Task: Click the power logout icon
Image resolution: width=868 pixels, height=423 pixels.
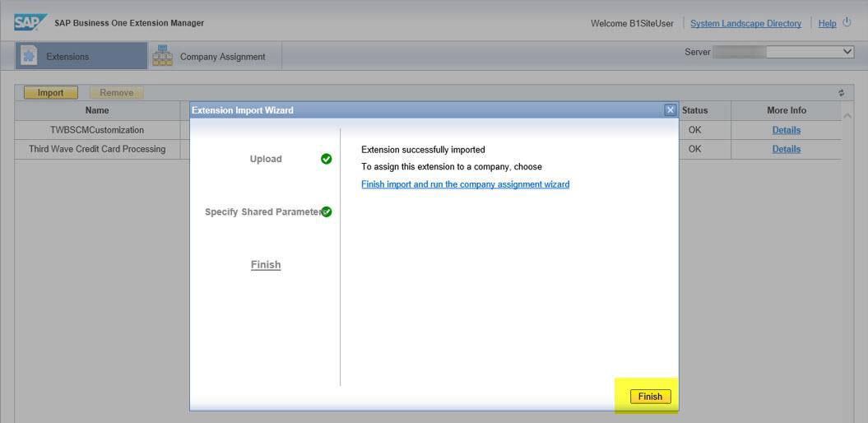Action: click(x=847, y=23)
